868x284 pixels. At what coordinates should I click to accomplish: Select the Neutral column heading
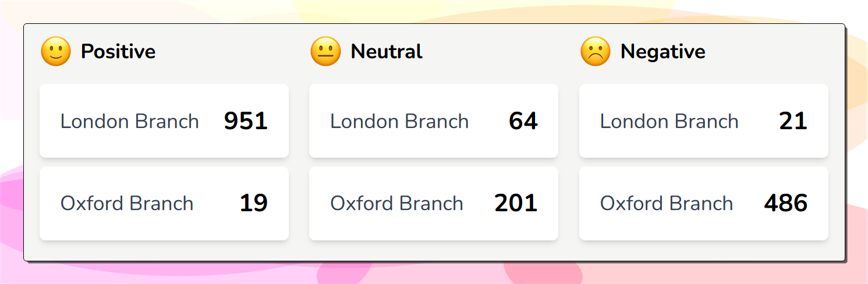pos(387,52)
